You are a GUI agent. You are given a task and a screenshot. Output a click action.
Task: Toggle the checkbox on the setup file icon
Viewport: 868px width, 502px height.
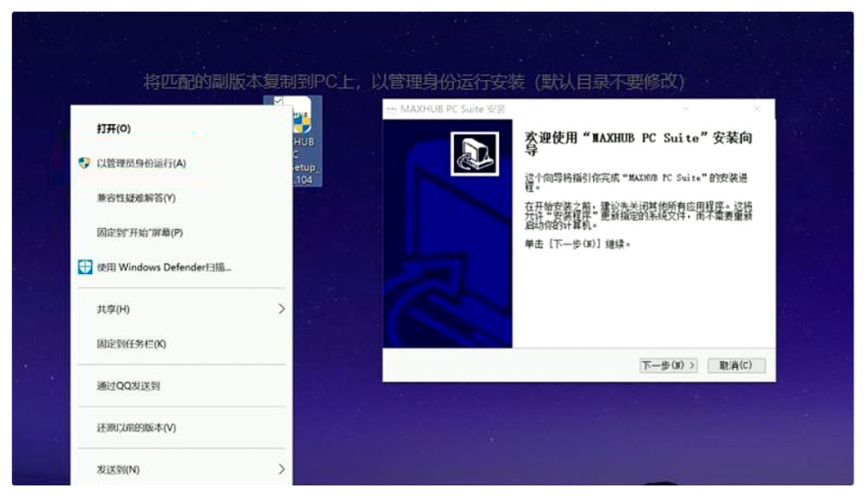click(x=279, y=101)
